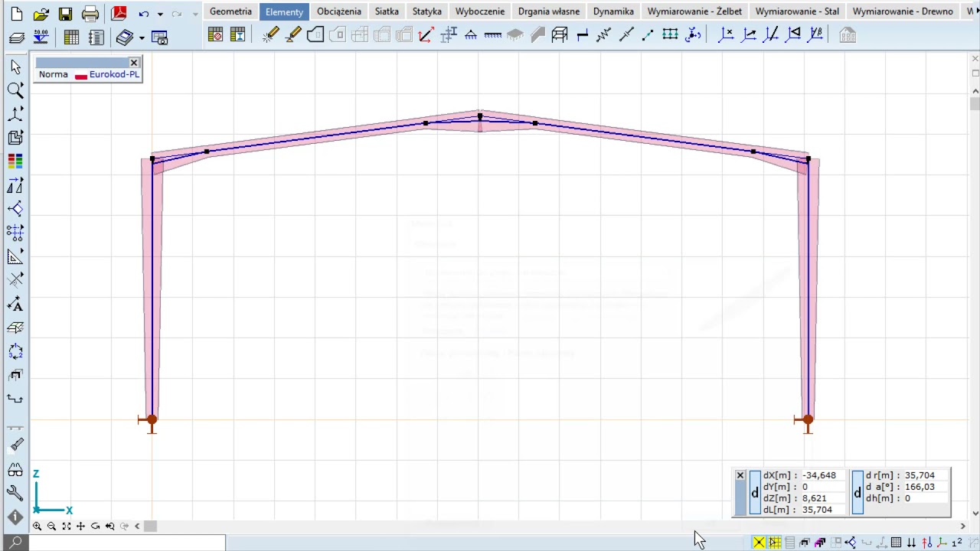The width and height of the screenshot is (980, 551).
Task: Click the local axis with beta angle icon
Action: 816,34
